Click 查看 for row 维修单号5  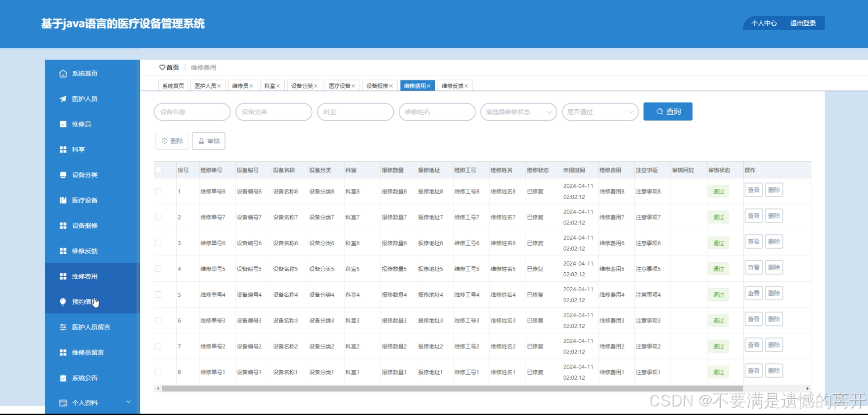click(754, 267)
